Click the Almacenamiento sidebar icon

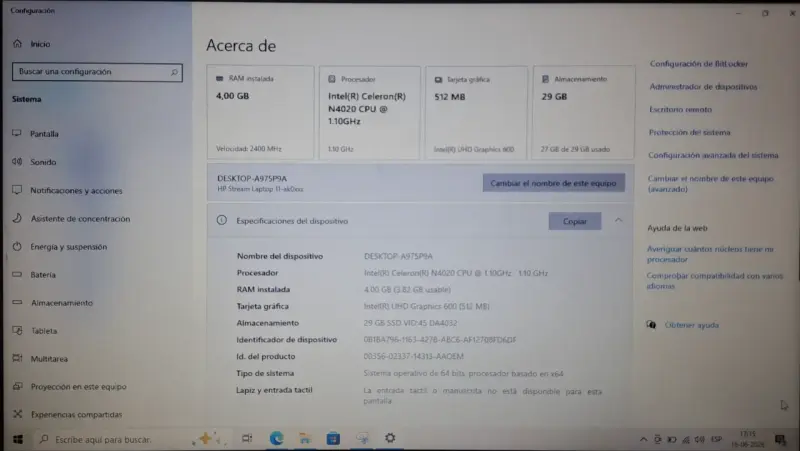17,303
